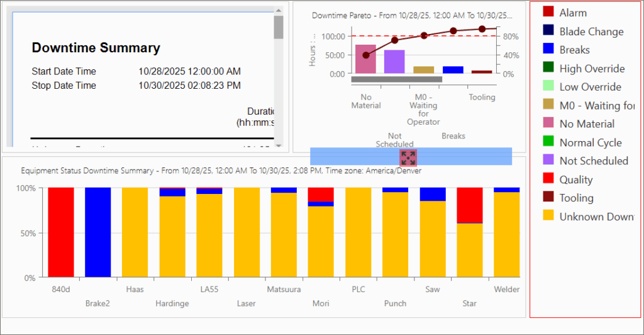Click the M0 - Waiting for Operator legend swatch
This screenshot has height=335, width=644.
(x=548, y=105)
